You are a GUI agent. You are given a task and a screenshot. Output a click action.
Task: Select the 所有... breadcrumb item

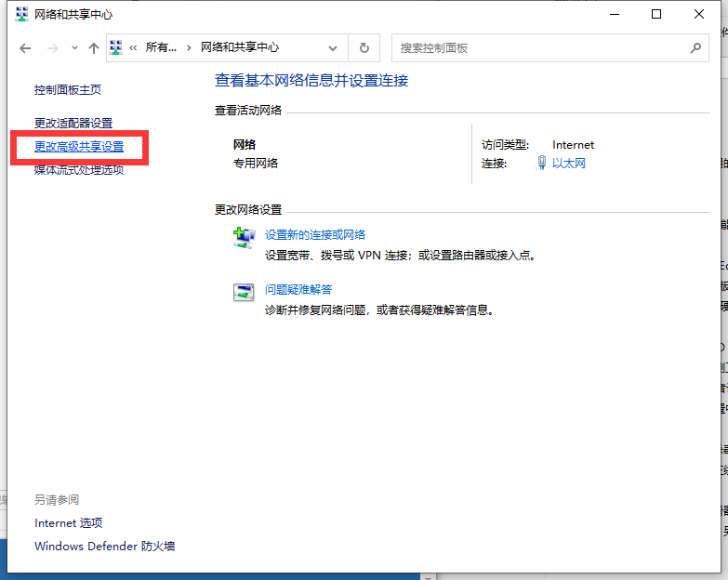tap(161, 47)
